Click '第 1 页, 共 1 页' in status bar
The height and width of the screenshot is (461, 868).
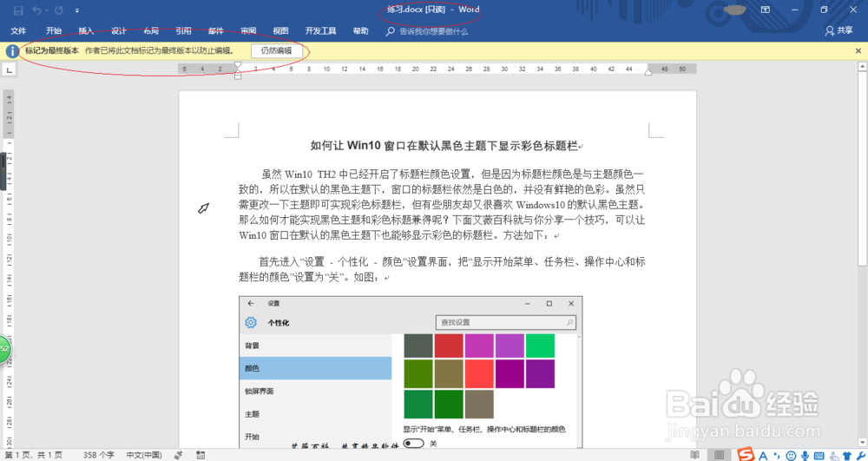coord(34,455)
